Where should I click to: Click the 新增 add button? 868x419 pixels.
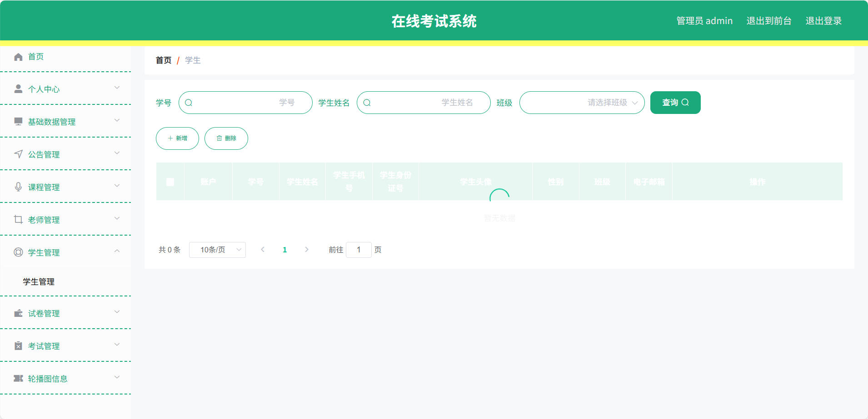(x=177, y=138)
